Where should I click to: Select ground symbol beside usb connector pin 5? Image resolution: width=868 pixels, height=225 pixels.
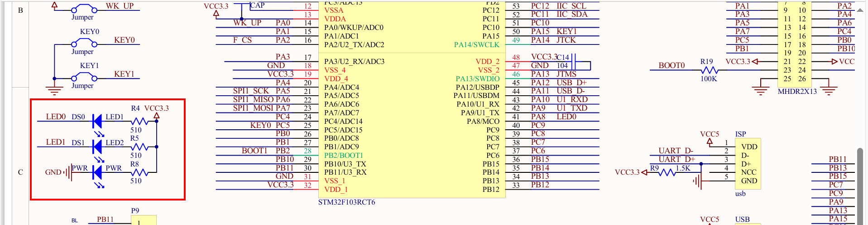coord(697,181)
